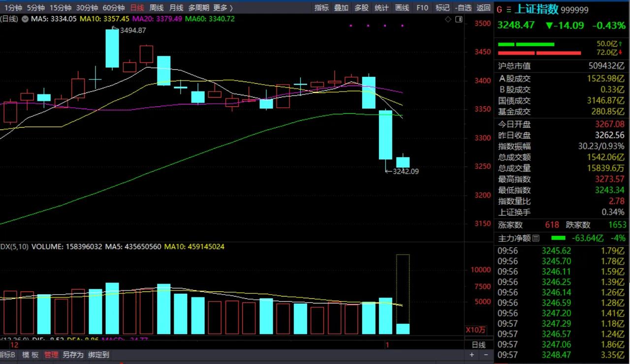Image resolution: width=630 pixels, height=364 pixels.
Task: Open the 多周期 multi-period view
Action: click(199, 8)
